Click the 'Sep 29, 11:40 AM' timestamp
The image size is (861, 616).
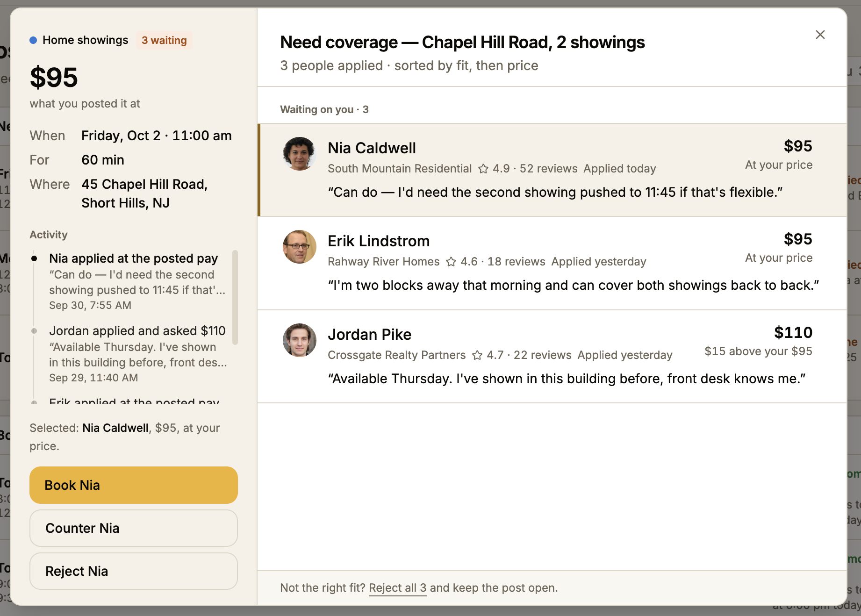pos(93,378)
